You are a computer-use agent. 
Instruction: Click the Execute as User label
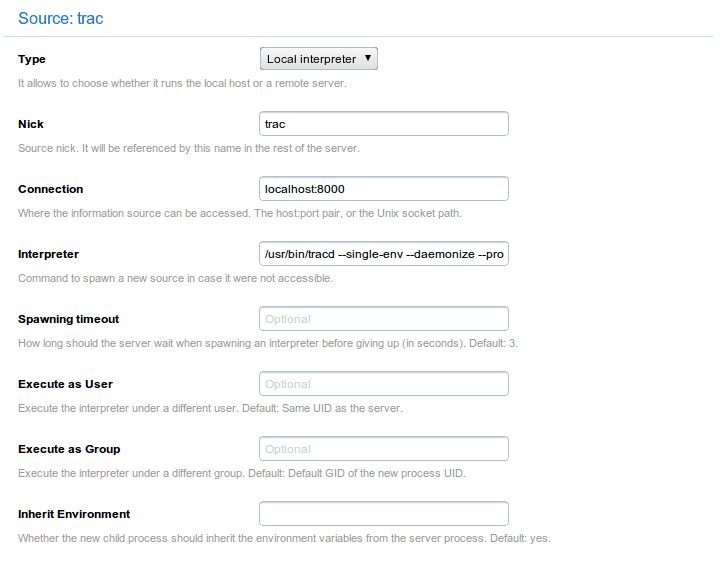pos(66,385)
